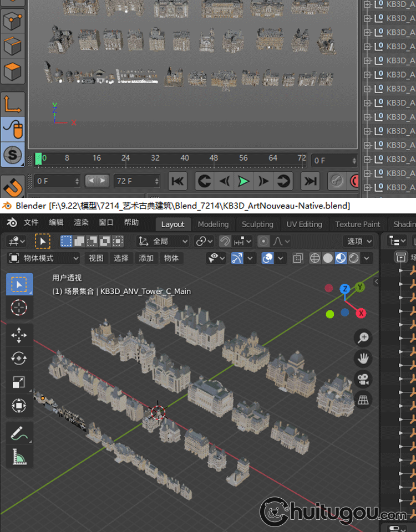Toggle camera view with camera icon
Viewport: 416px width, 532px height.
363,380
